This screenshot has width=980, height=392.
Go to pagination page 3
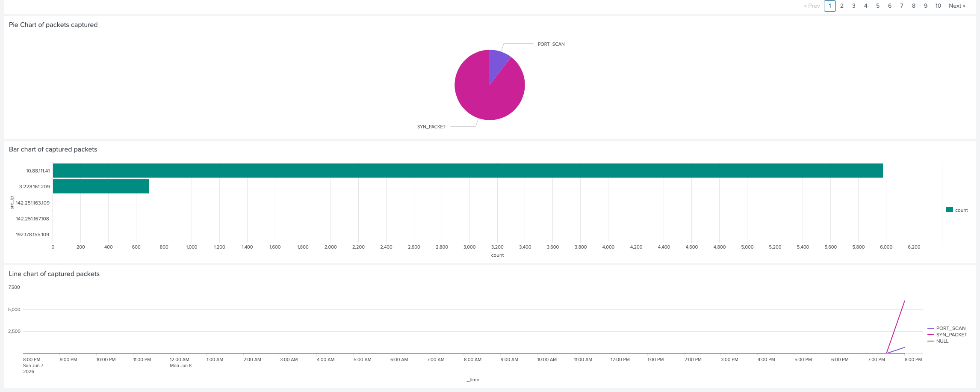[x=853, y=6]
